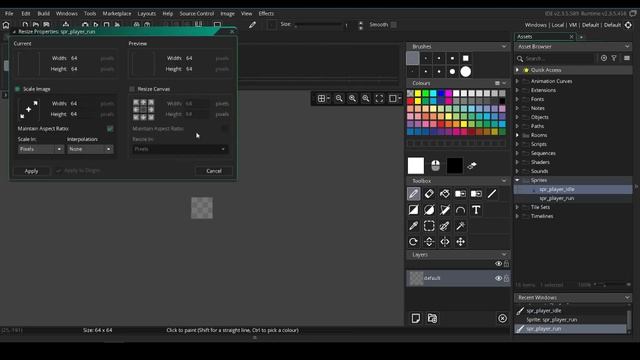The width and height of the screenshot is (640, 360).
Task: Click the Asset Browser search field
Action: [559, 58]
